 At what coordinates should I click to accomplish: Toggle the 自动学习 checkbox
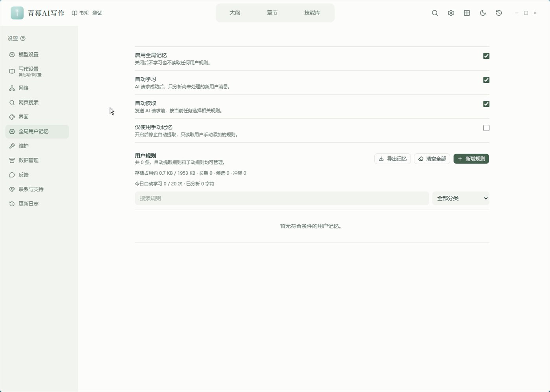point(486,80)
